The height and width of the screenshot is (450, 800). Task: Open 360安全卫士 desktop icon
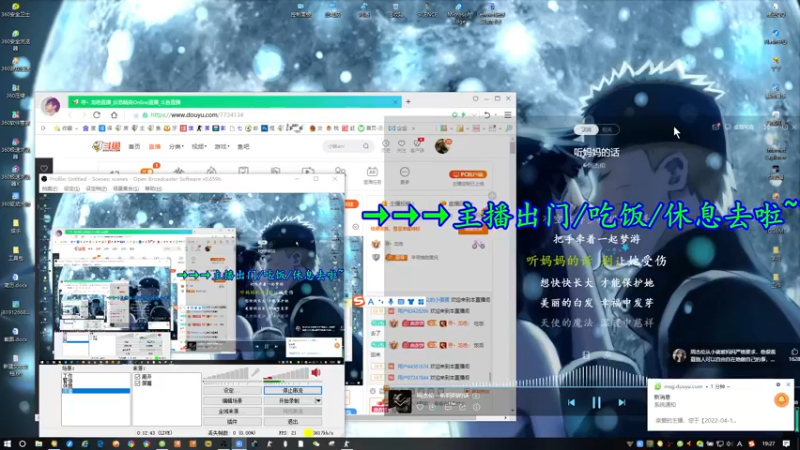(16, 10)
